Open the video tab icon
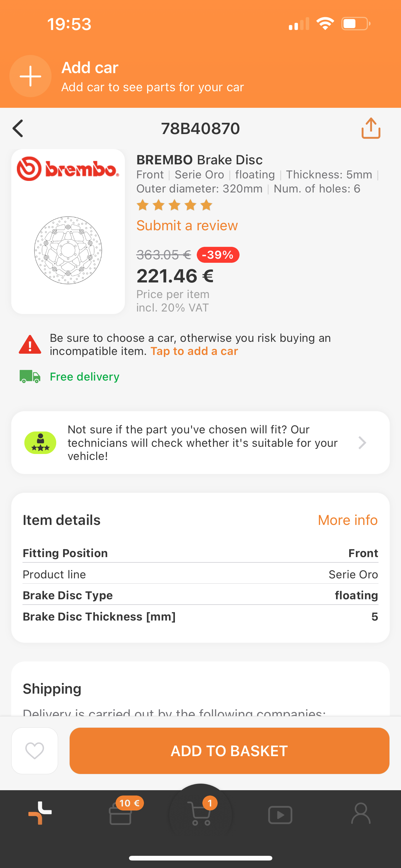The height and width of the screenshot is (868, 401). [x=280, y=815]
